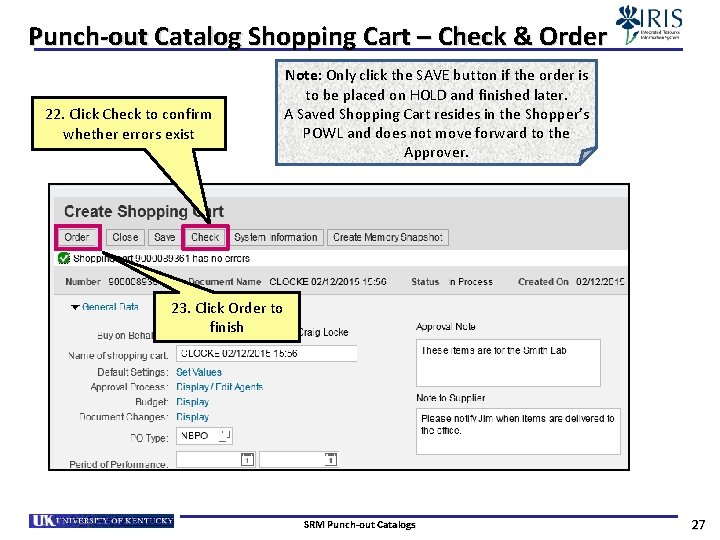Click the Save button in toolbar
This screenshot has height=540, width=720.
164,237
